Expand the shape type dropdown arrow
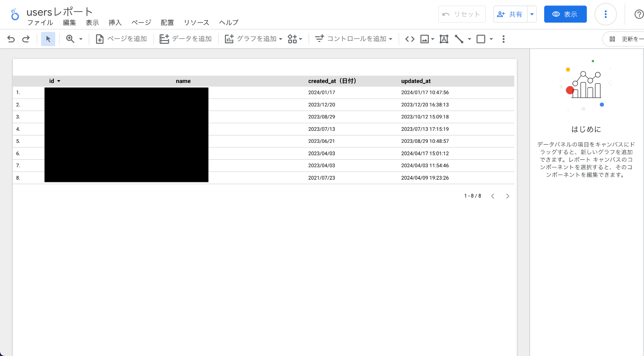The width and height of the screenshot is (644, 356). 491,39
